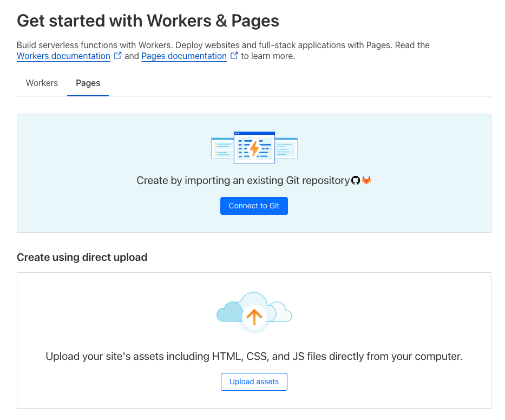Open the Pages documentation link
This screenshot has height=420, width=505.
tap(184, 56)
